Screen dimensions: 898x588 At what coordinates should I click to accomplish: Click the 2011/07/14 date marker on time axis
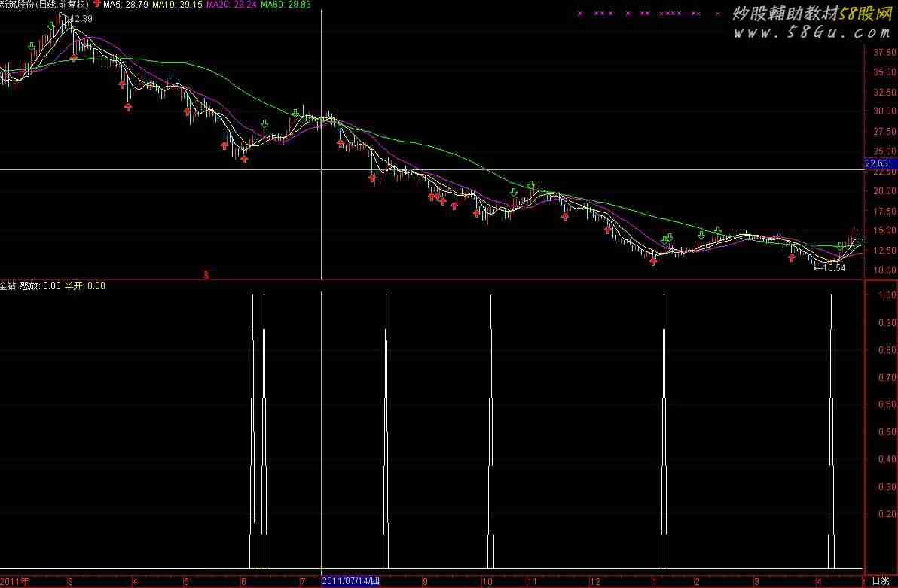352,581
